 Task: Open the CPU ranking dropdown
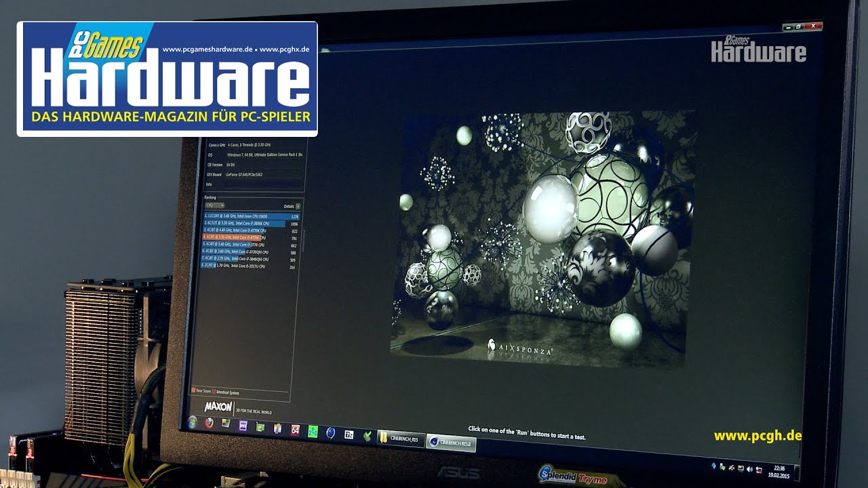[x=214, y=205]
